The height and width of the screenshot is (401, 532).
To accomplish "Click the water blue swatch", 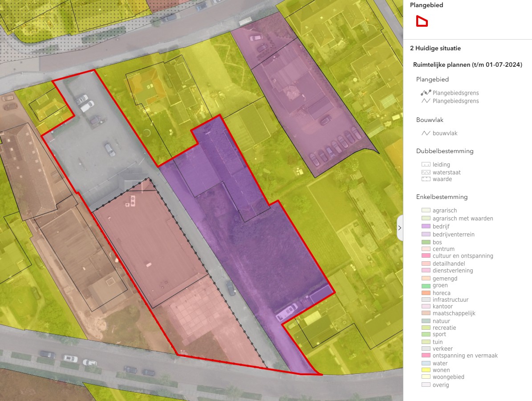I will click(426, 363).
